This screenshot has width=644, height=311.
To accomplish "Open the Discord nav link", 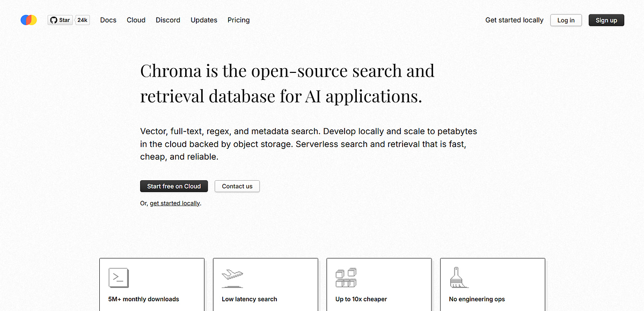I will pyautogui.click(x=168, y=20).
